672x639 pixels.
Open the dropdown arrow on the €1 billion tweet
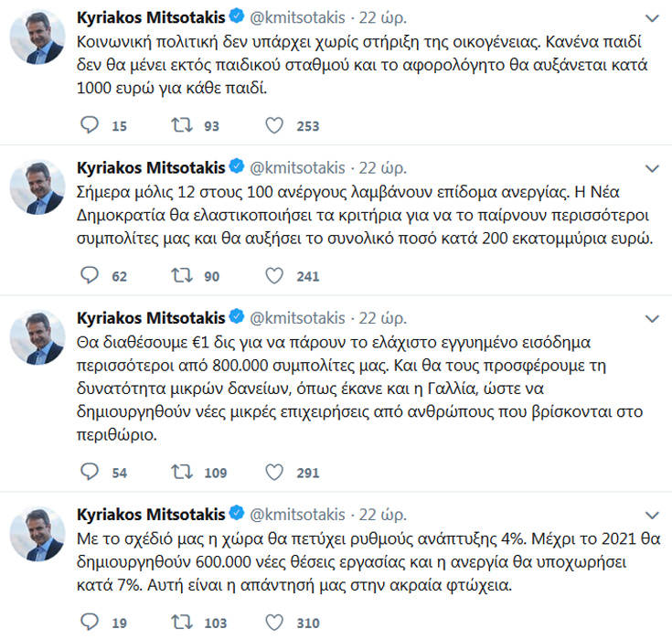pos(651,318)
